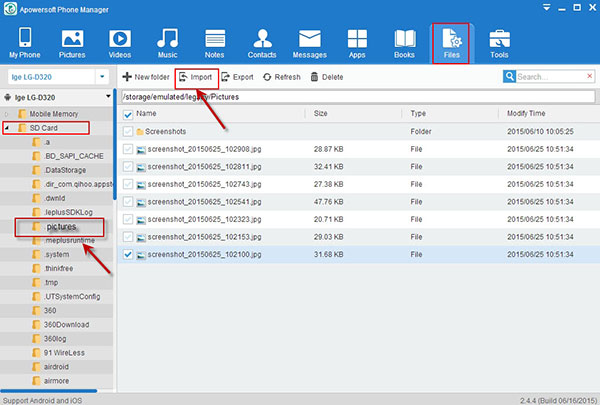Click the Search input field
The width and height of the screenshot is (600, 405).
(x=551, y=77)
